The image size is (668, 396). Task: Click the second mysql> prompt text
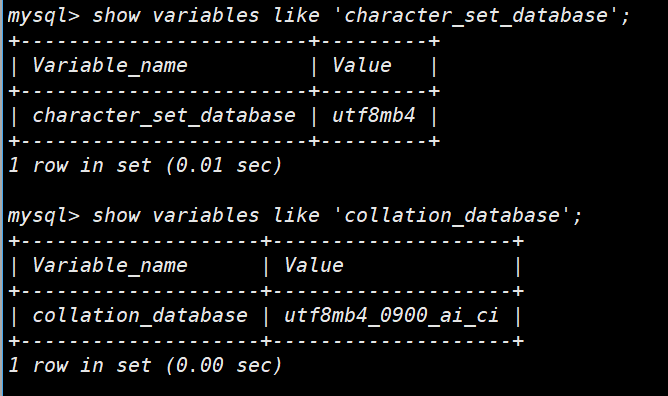click(43, 216)
